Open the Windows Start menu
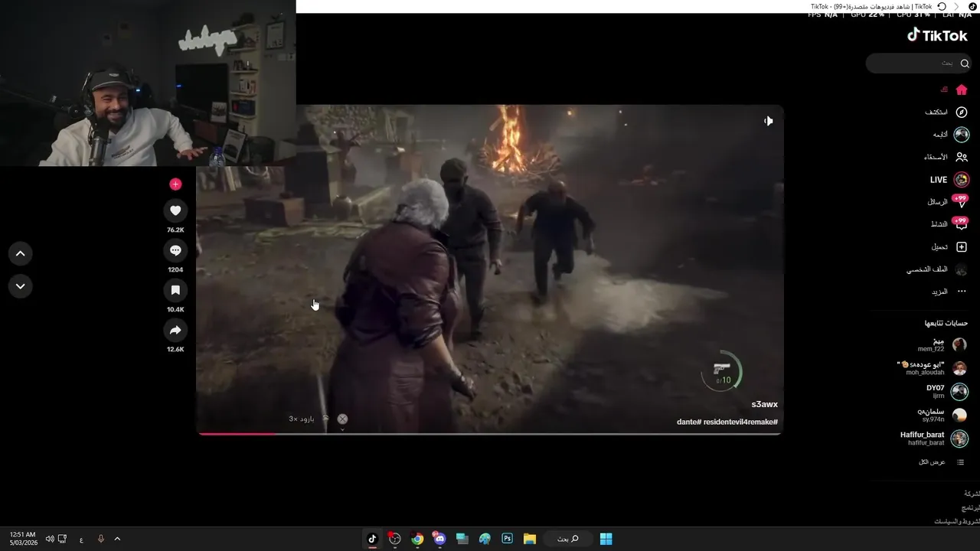This screenshot has height=551, width=980. pyautogui.click(x=606, y=539)
